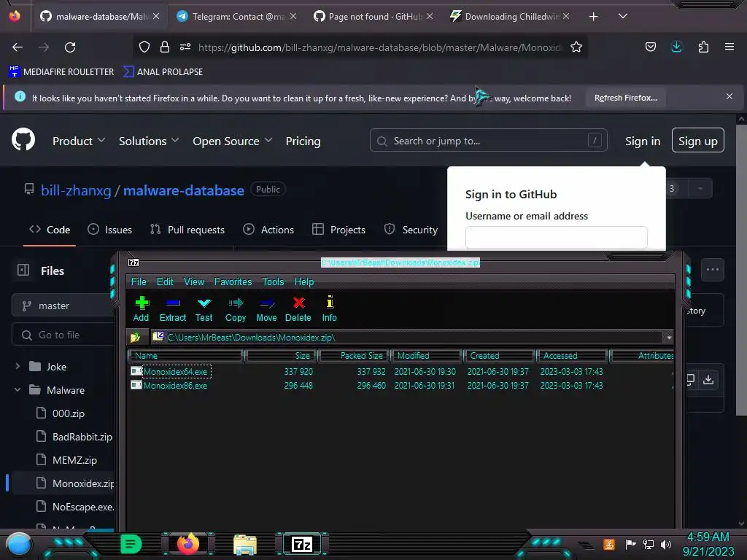Click the Sign in link
The width and height of the screenshot is (747, 560).
tap(642, 141)
